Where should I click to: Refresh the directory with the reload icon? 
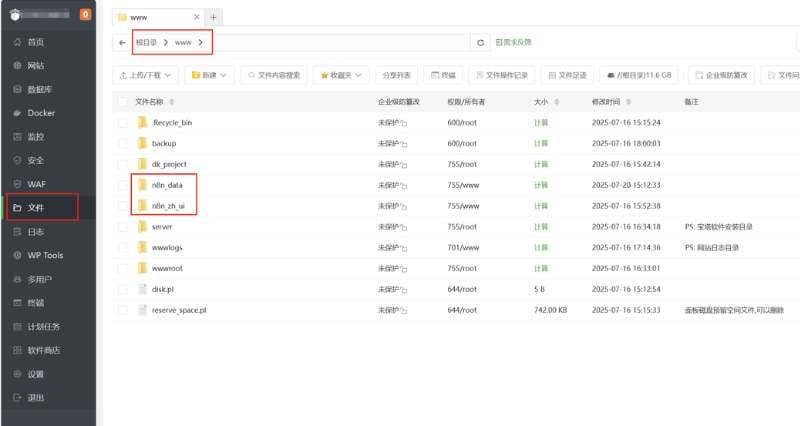coord(480,43)
